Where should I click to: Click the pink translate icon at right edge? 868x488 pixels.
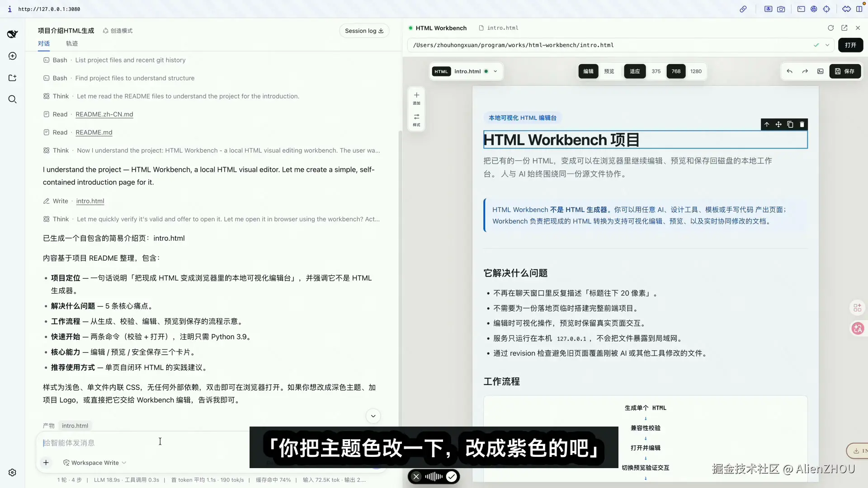point(858,328)
